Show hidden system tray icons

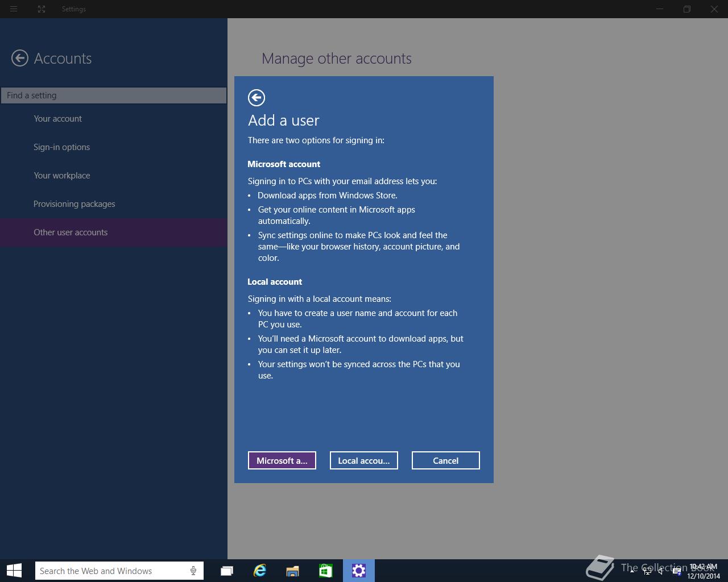[632, 571]
